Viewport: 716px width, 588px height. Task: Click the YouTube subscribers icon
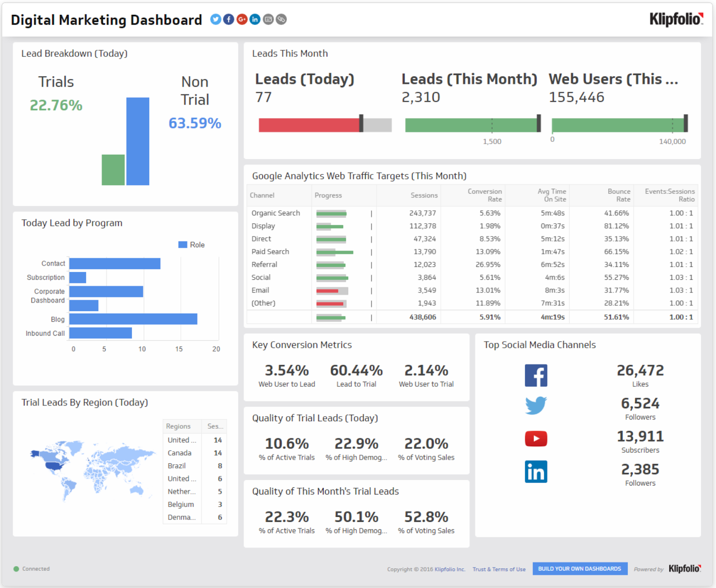(x=536, y=439)
